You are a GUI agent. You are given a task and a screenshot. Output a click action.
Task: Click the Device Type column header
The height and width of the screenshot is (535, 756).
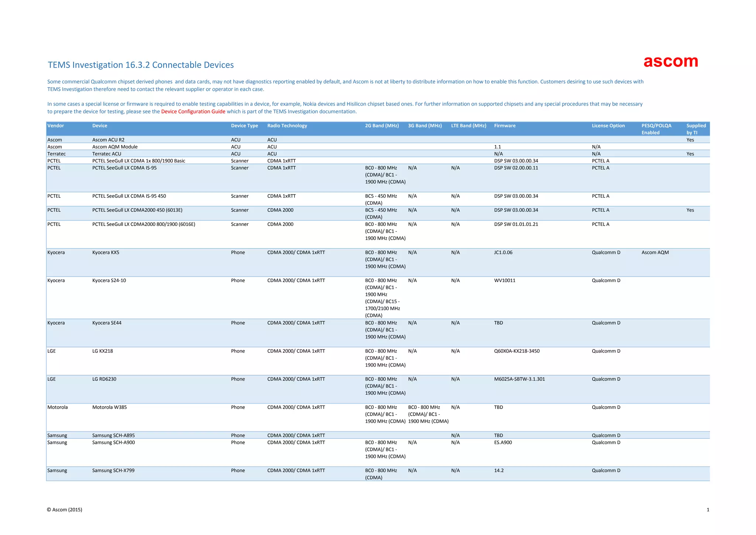[244, 126]
